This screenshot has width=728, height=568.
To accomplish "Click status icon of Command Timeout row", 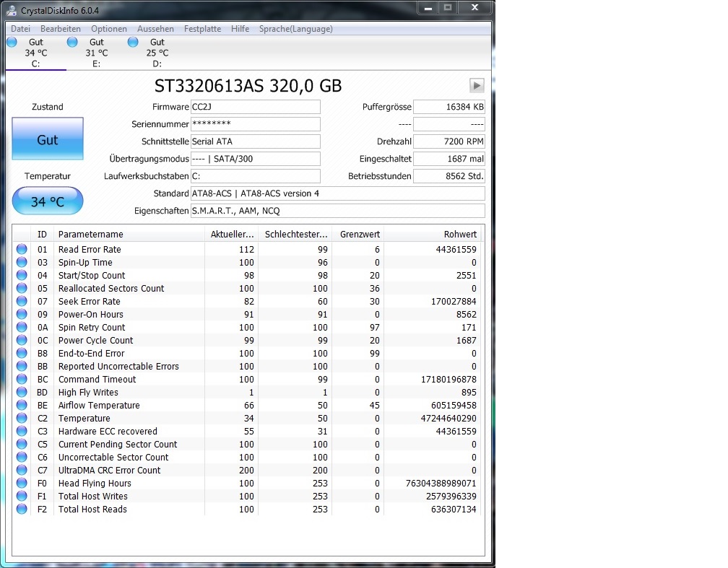I will 22,379.
